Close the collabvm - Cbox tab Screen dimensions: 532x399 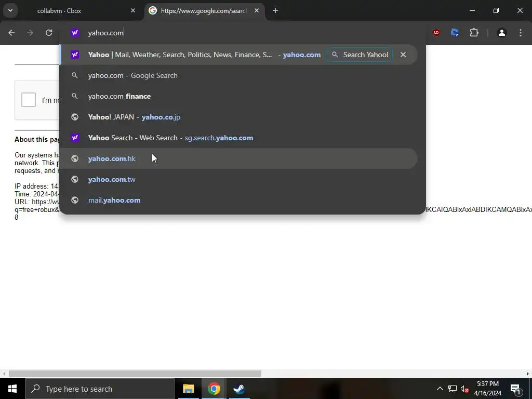click(x=133, y=11)
